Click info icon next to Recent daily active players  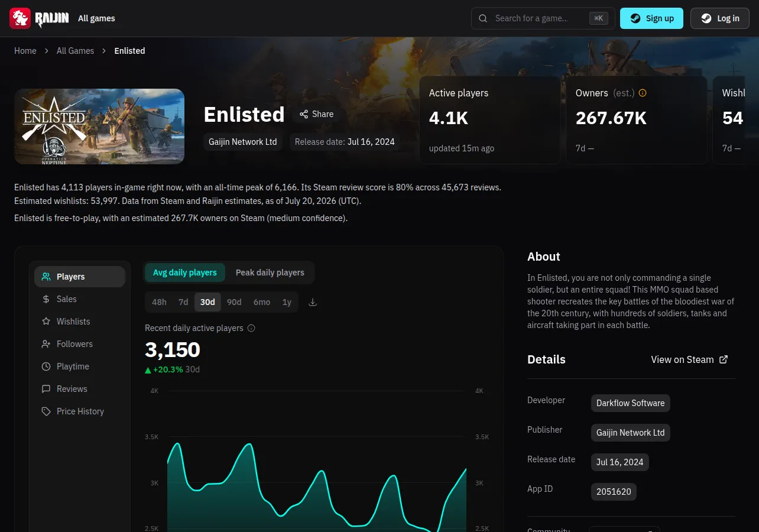pyautogui.click(x=251, y=328)
